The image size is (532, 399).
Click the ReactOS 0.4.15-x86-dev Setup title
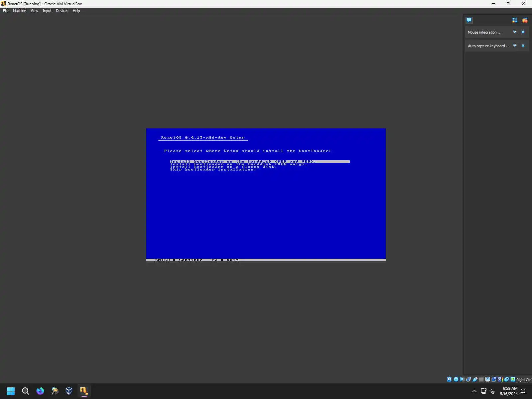(x=203, y=137)
